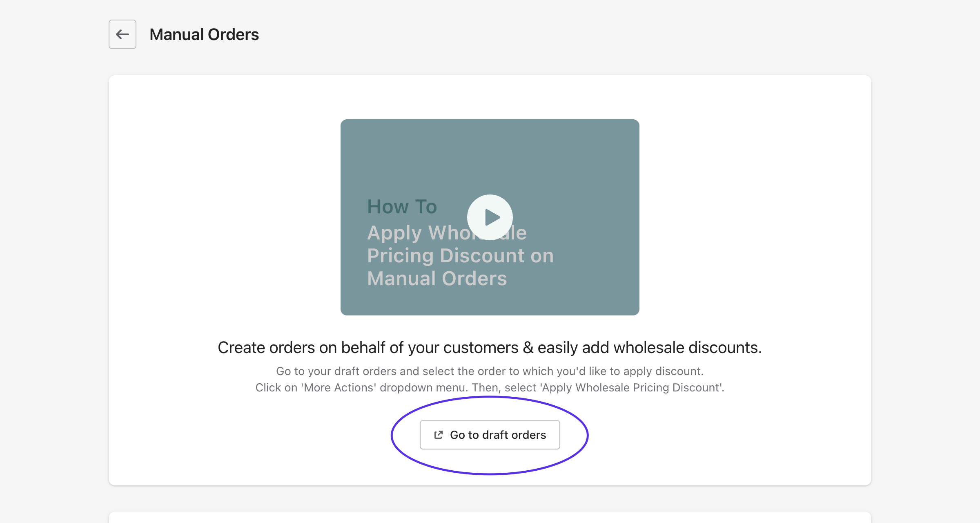Viewport: 980px width, 523px height.
Task: Click the back arrow icon
Action: point(122,34)
